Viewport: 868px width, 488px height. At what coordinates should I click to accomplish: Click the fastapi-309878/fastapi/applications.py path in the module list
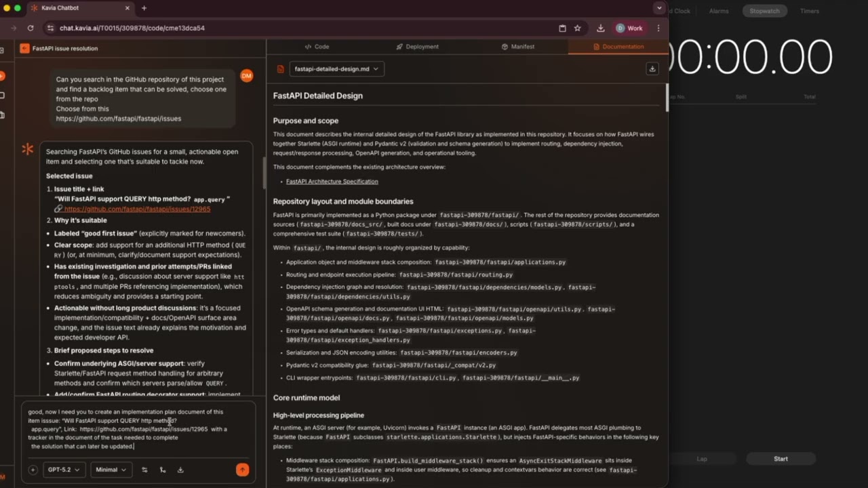(500, 262)
